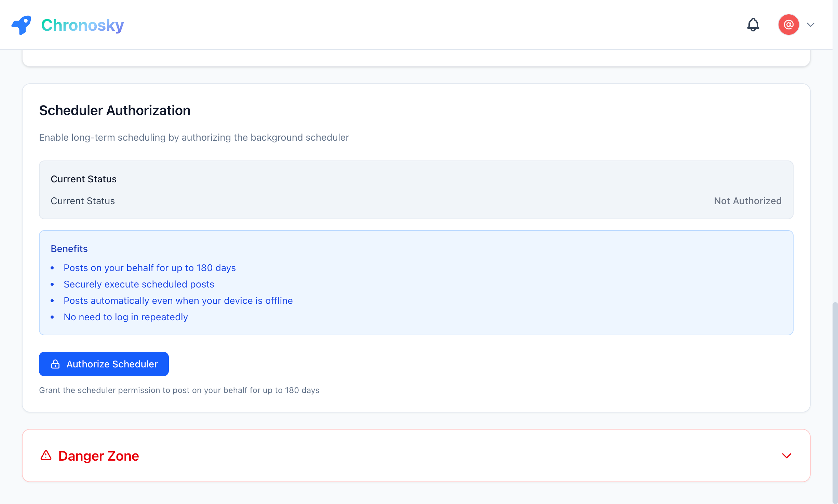This screenshot has height=504, width=838.
Task: Click the bullet beside 'No need to log in repeatedly'
Action: [53, 317]
